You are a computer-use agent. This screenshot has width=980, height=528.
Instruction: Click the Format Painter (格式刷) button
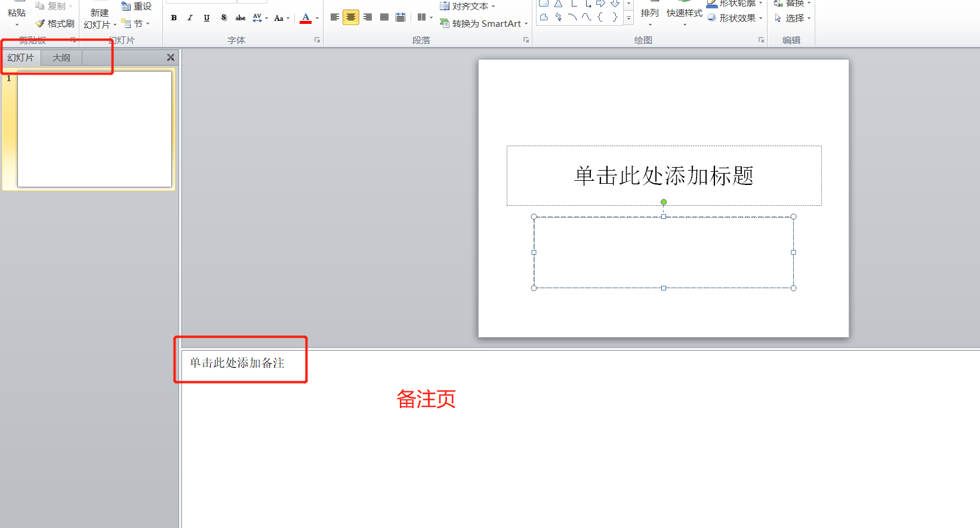pyautogui.click(x=55, y=24)
